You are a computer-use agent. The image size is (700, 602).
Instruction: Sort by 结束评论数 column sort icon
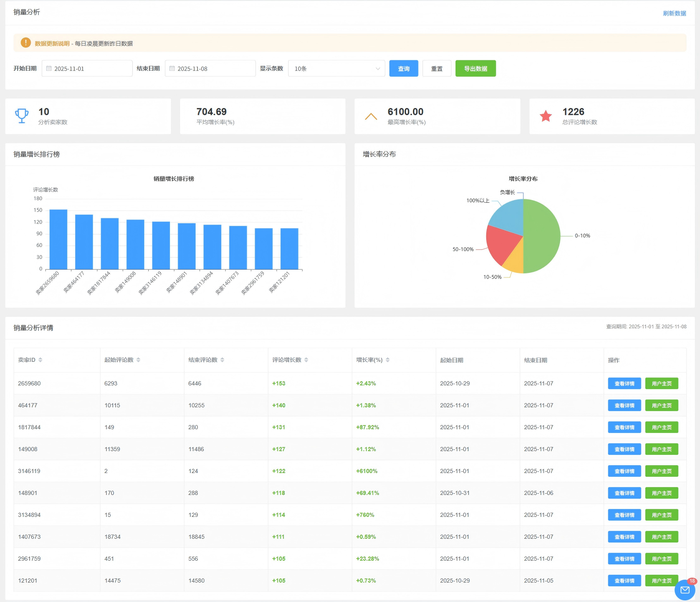click(x=222, y=360)
